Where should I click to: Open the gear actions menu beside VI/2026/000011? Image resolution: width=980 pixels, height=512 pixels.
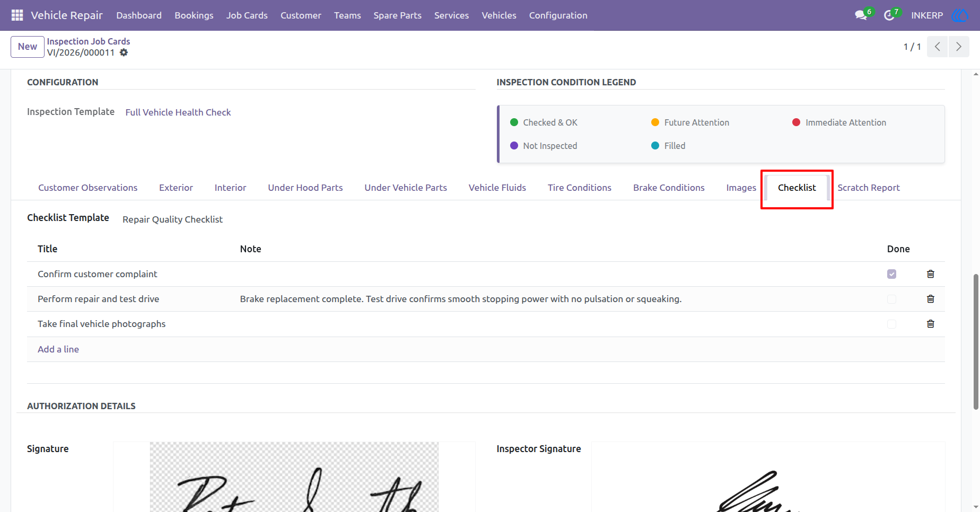124,52
